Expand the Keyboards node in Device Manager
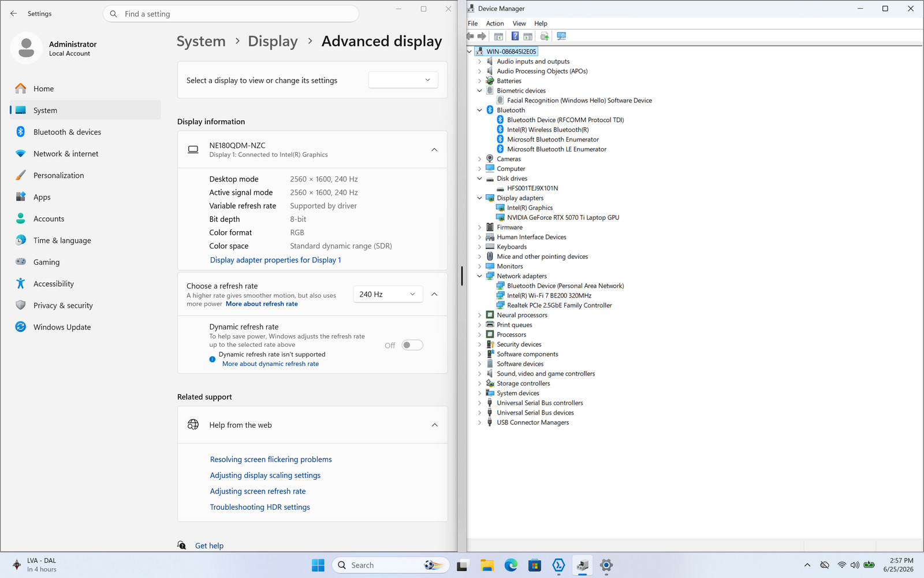Viewport: 924px width, 578px height. [x=479, y=247]
